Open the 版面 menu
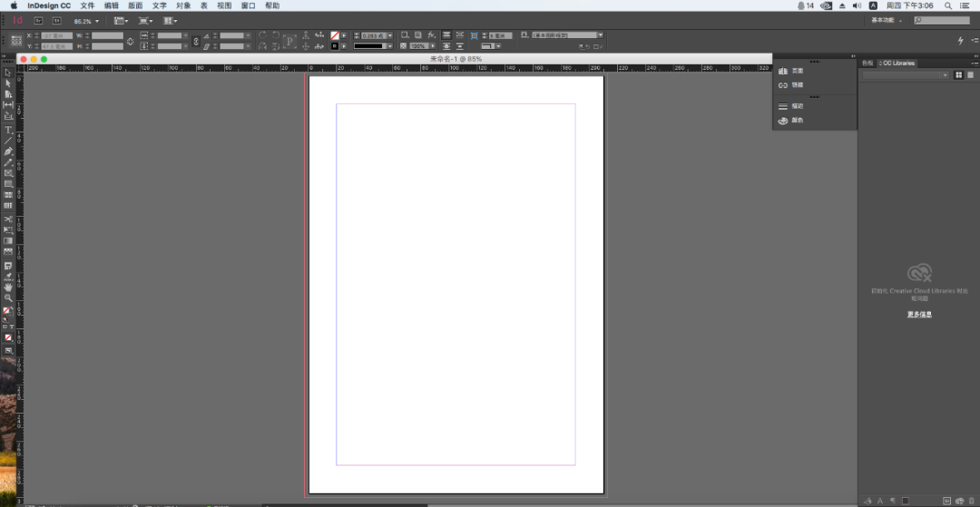This screenshot has height=507, width=980. (x=135, y=5)
